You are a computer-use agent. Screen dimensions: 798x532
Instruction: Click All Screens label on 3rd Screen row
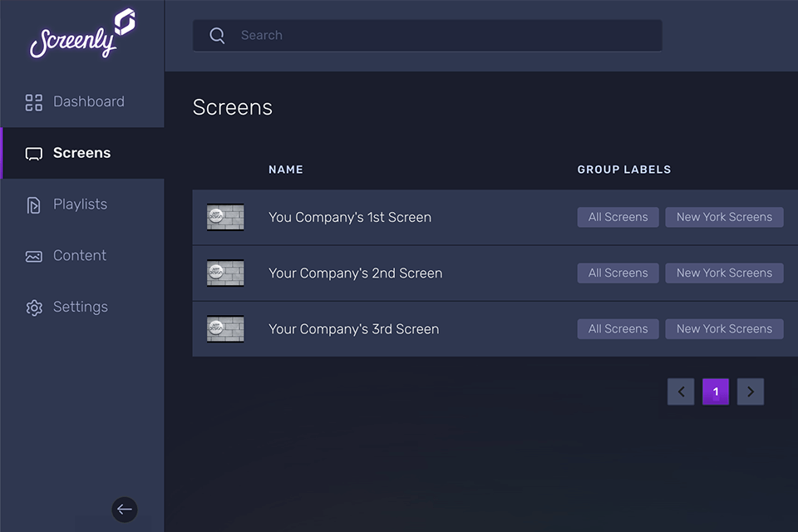618,329
